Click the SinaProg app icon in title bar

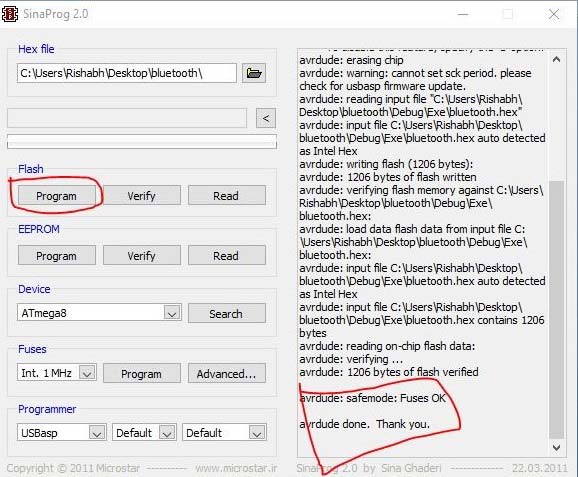coord(10,14)
